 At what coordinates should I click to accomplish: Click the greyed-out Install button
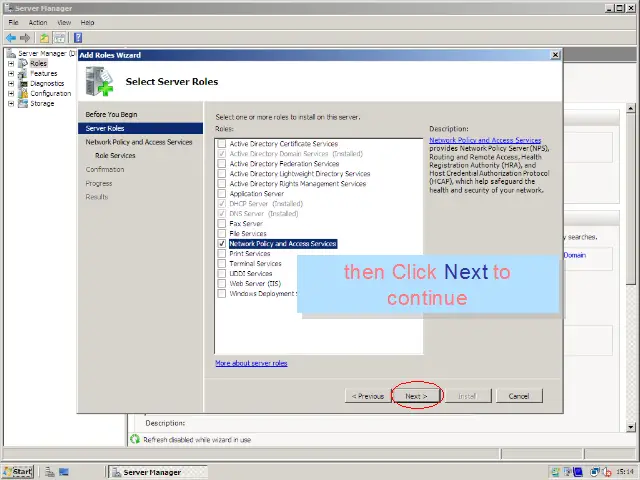467,396
